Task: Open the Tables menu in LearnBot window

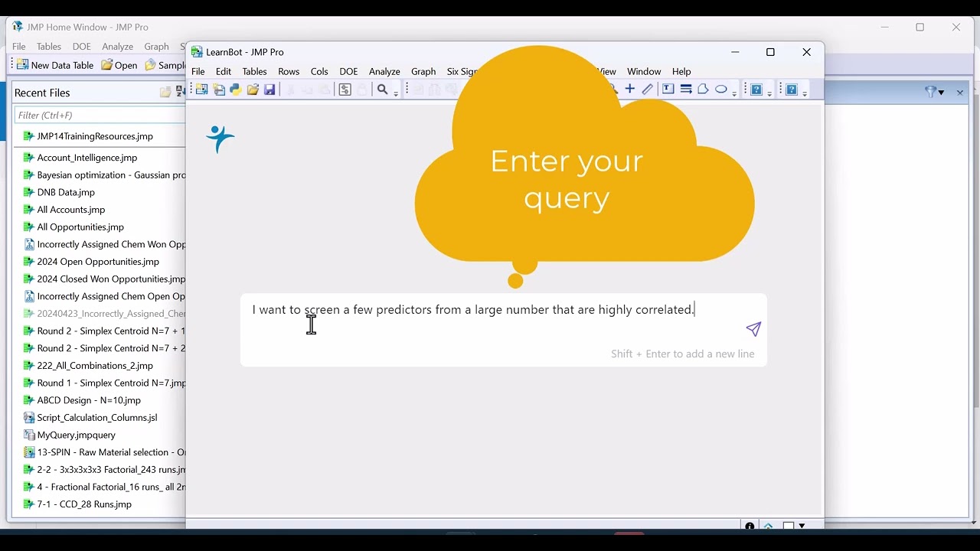Action: point(255,72)
